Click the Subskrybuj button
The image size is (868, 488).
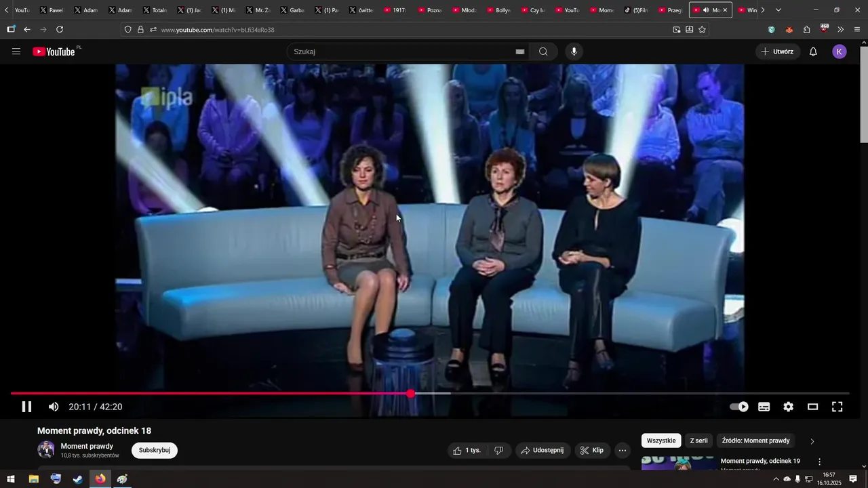click(x=155, y=450)
